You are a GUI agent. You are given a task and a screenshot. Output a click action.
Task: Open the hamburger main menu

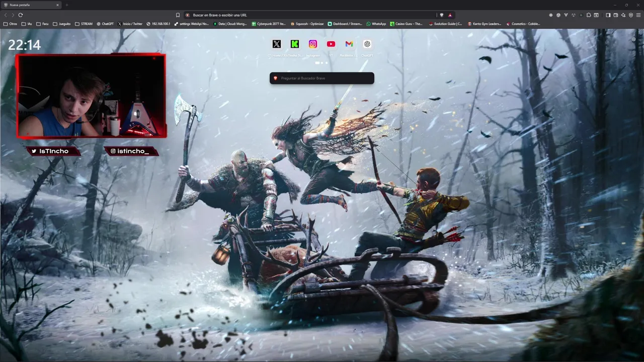click(x=638, y=15)
